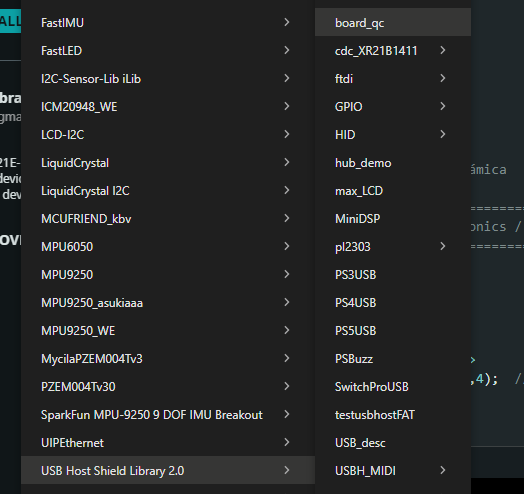Select PZEM004Tv30 library entry

(x=168, y=387)
